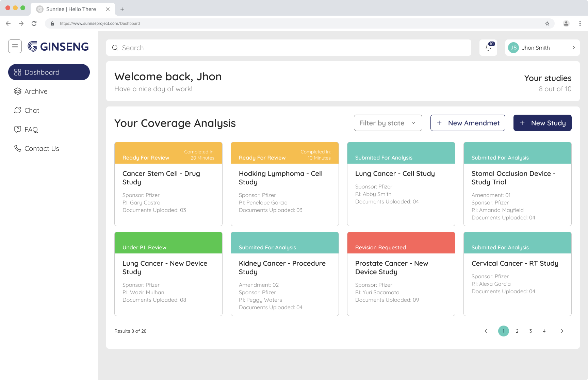Open browser profile icon

tap(566, 23)
